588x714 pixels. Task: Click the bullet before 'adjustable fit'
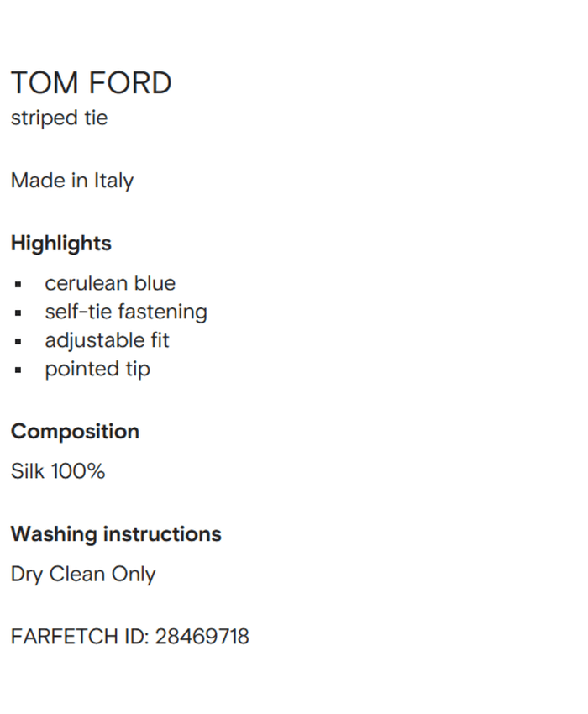[x=18, y=341]
